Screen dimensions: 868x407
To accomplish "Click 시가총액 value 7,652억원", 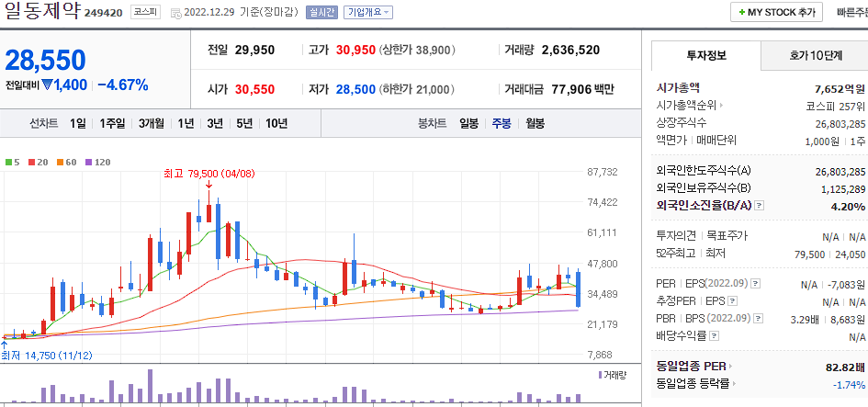I will coord(840,88).
